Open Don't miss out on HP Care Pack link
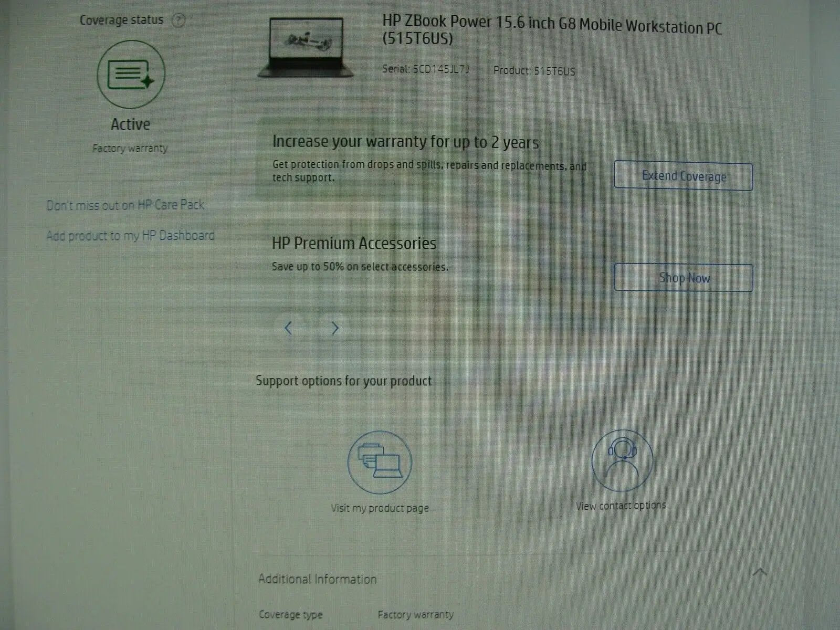The width and height of the screenshot is (840, 630). pyautogui.click(x=125, y=205)
